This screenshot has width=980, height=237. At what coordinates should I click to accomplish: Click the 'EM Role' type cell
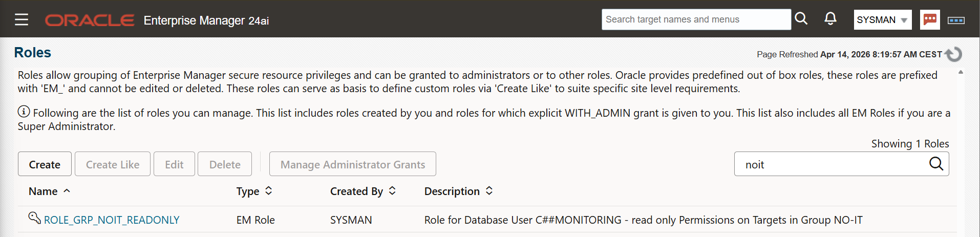(255, 220)
